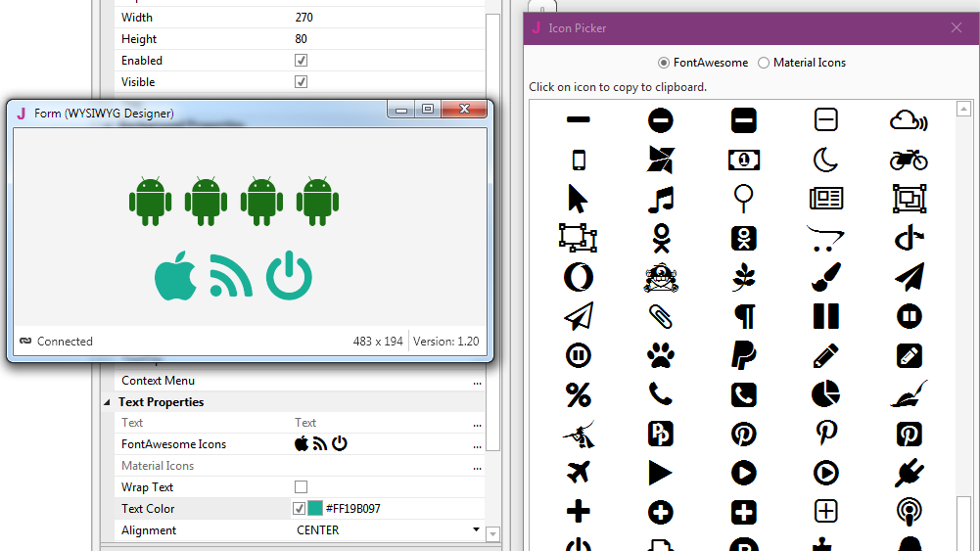
Task: Copy the solid pause bars icon
Action: click(825, 317)
